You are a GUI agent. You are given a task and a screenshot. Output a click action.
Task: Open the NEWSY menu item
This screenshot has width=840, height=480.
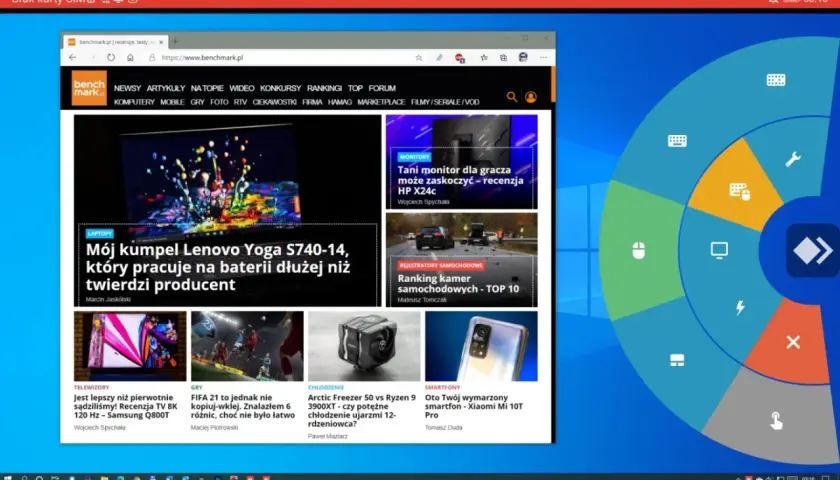point(128,88)
